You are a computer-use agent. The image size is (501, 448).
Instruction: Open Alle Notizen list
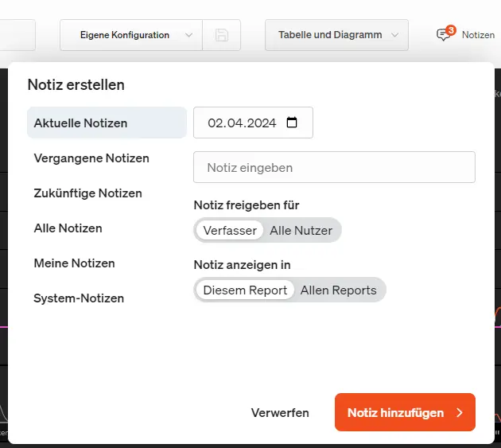[x=68, y=228]
